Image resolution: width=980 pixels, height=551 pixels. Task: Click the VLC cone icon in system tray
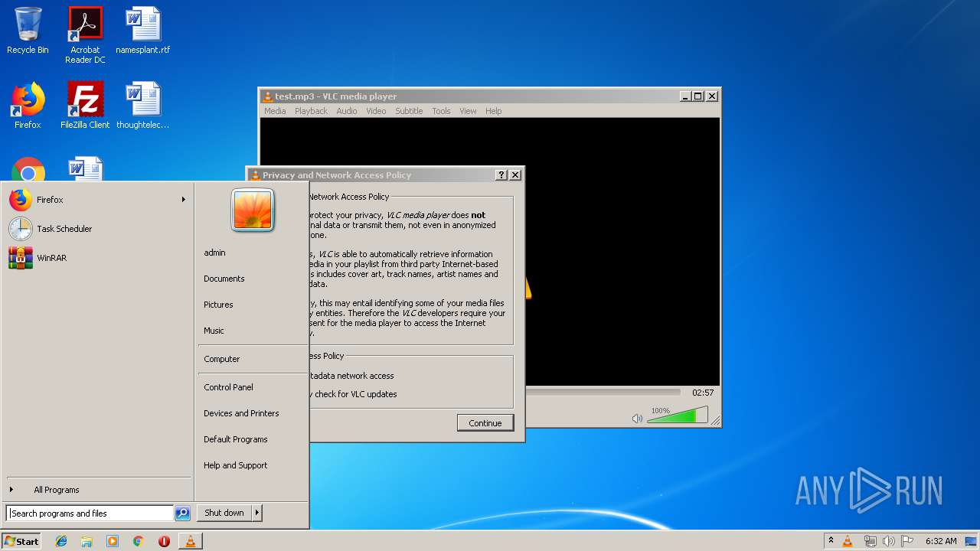pos(848,541)
